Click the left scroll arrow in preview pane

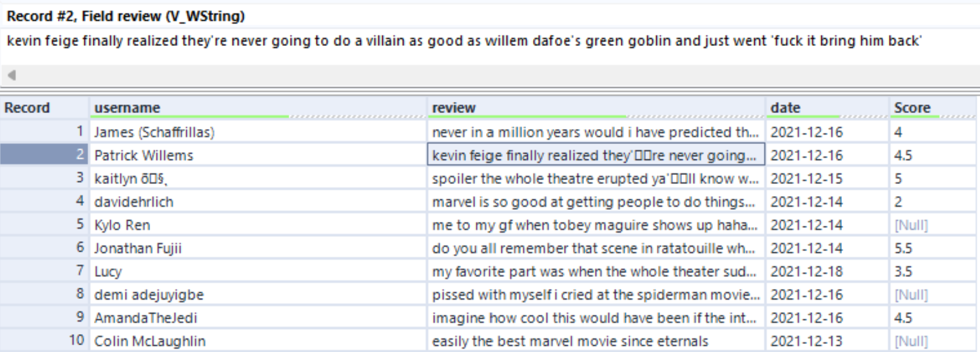[x=11, y=75]
